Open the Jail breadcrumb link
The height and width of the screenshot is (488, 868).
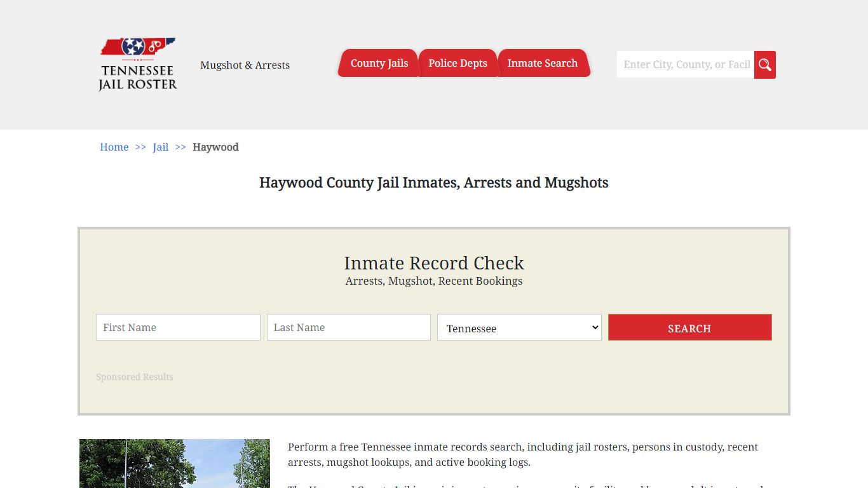(161, 147)
